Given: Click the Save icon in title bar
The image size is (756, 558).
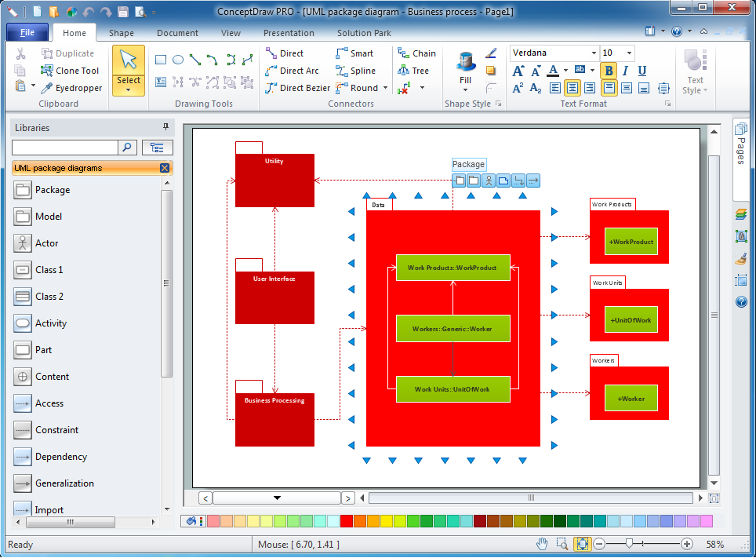Looking at the screenshot, I should 123,12.
